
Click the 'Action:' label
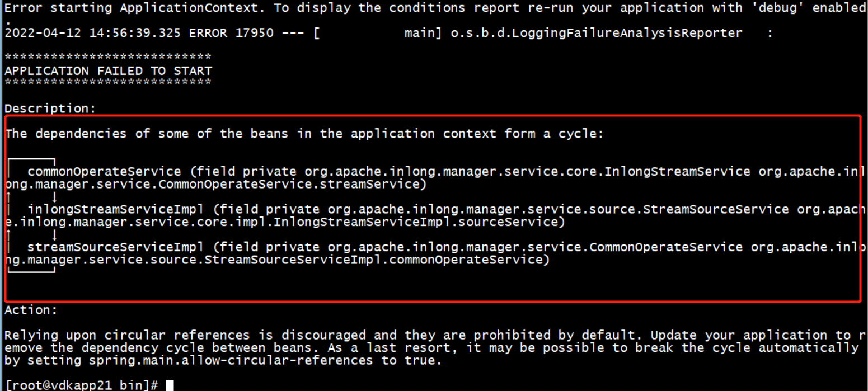click(x=31, y=310)
